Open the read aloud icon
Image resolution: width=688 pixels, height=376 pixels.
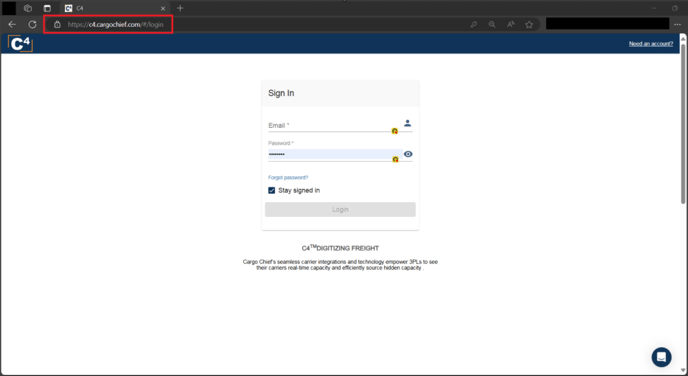(510, 25)
